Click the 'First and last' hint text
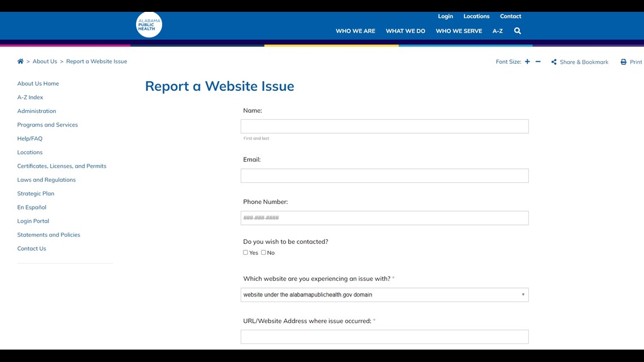This screenshot has height=362, width=644. (256, 138)
